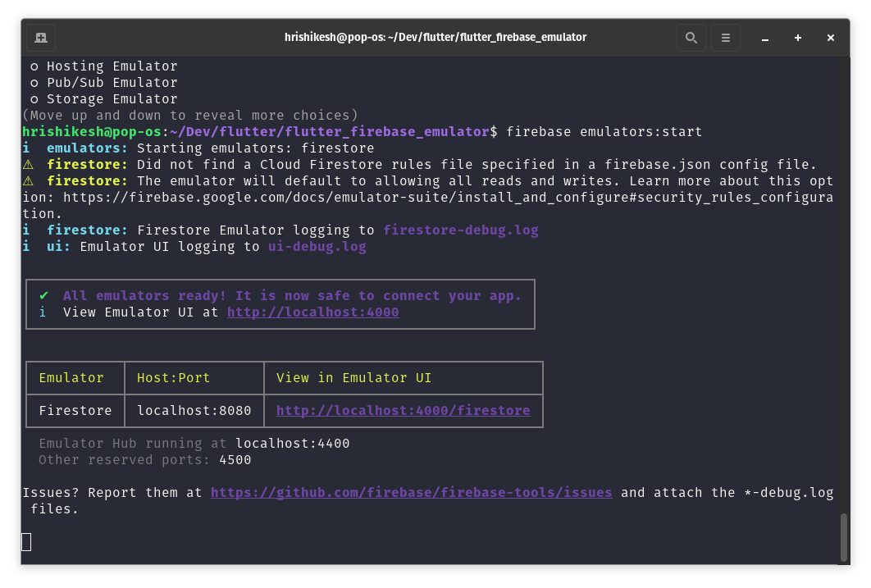Open a new terminal tab
This screenshot has width=871, height=588.
pos(40,37)
